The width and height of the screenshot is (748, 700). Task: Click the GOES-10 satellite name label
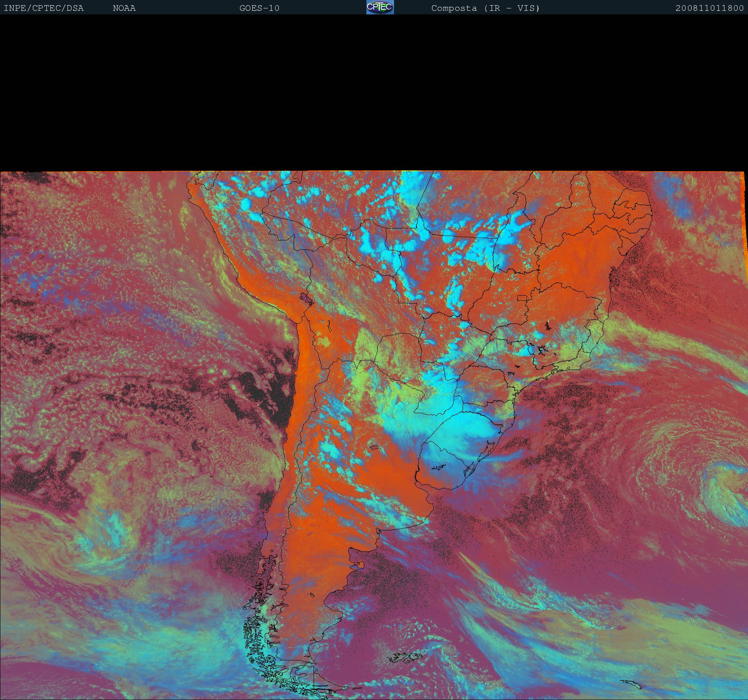click(259, 8)
